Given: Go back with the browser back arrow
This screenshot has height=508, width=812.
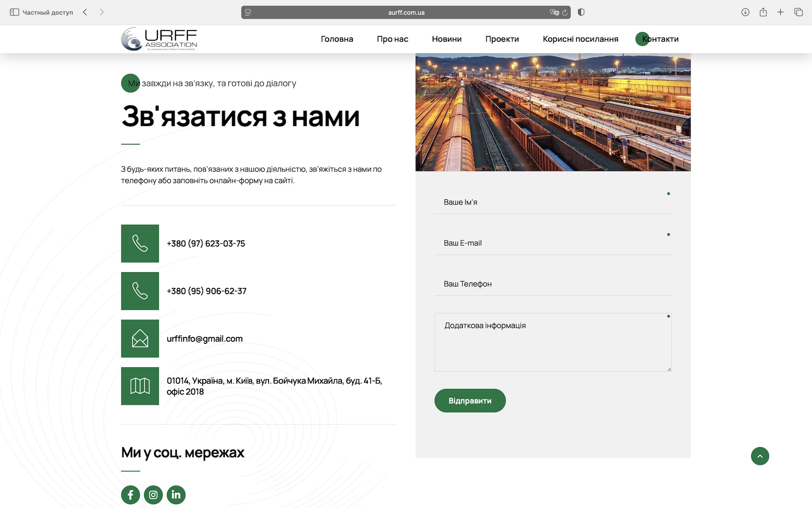Looking at the screenshot, I should [85, 12].
